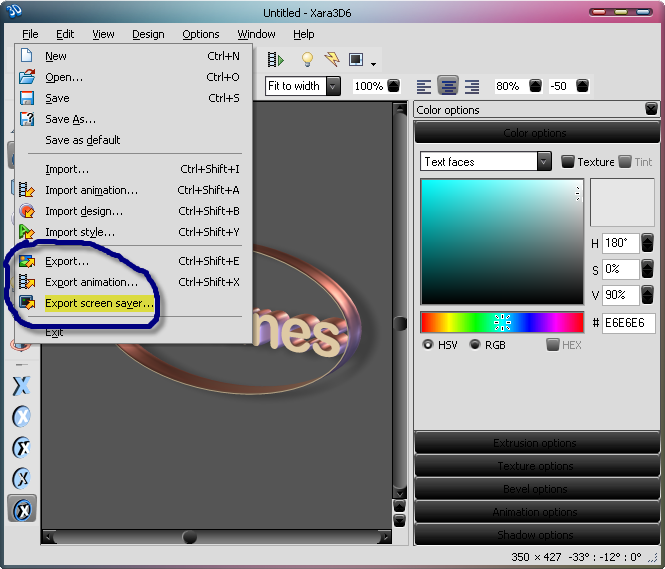The image size is (665, 569).
Task: Select the highlighted bottom X button icon
Action: (21, 509)
